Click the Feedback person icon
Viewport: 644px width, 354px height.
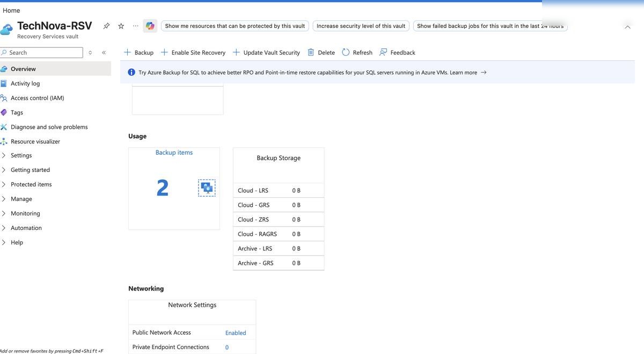point(383,52)
